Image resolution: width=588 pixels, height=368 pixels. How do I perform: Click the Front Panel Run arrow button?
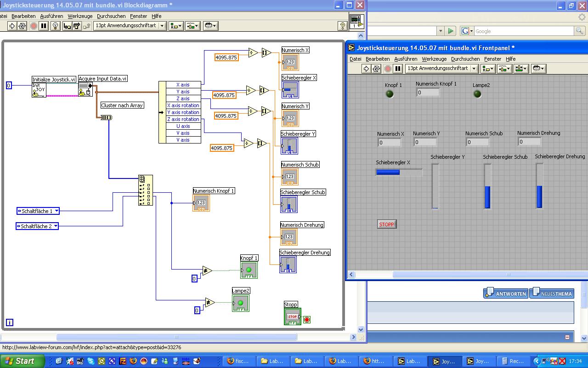point(366,69)
